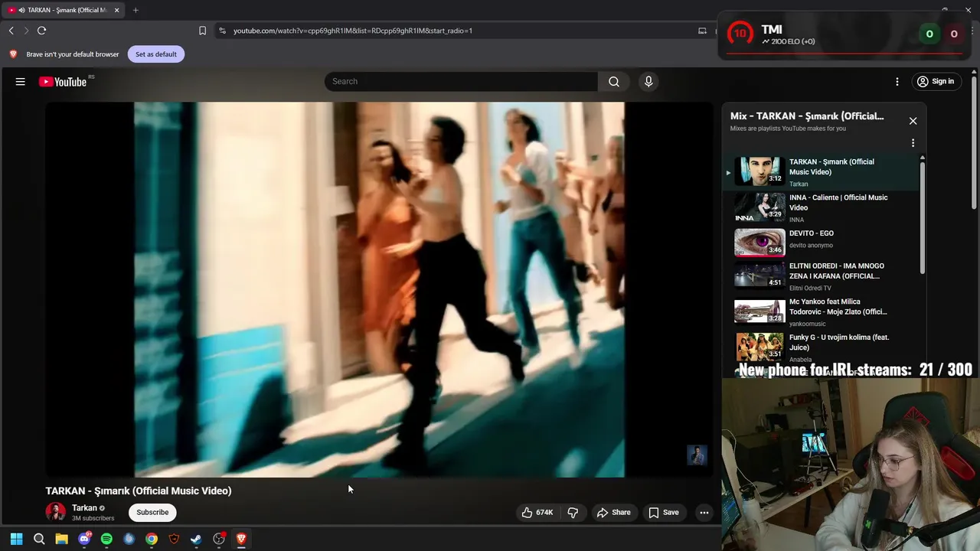Viewport: 980px width, 551px height.
Task: Open a new browser tab
Action: coord(136,10)
